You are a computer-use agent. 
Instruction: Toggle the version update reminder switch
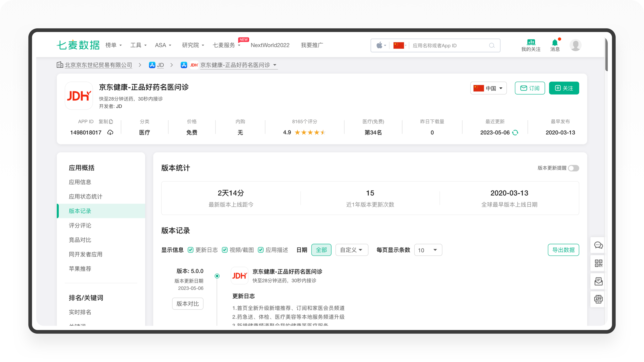tap(574, 168)
